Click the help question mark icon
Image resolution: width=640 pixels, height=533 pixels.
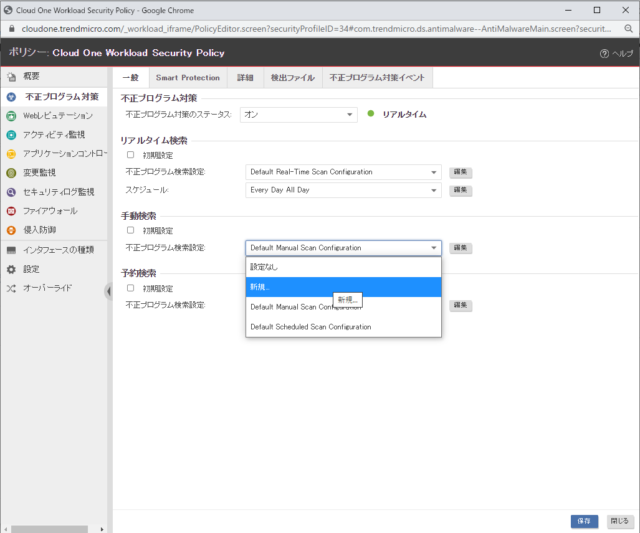[604, 53]
